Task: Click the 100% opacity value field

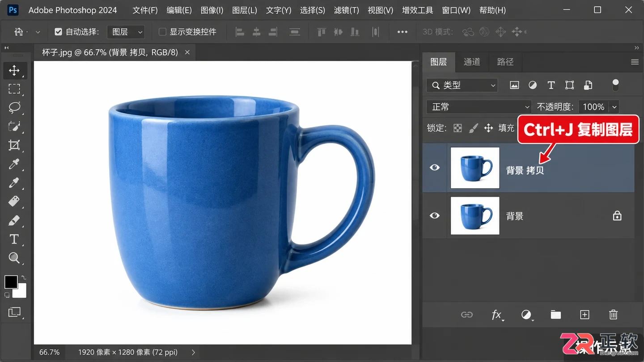Action: click(593, 107)
